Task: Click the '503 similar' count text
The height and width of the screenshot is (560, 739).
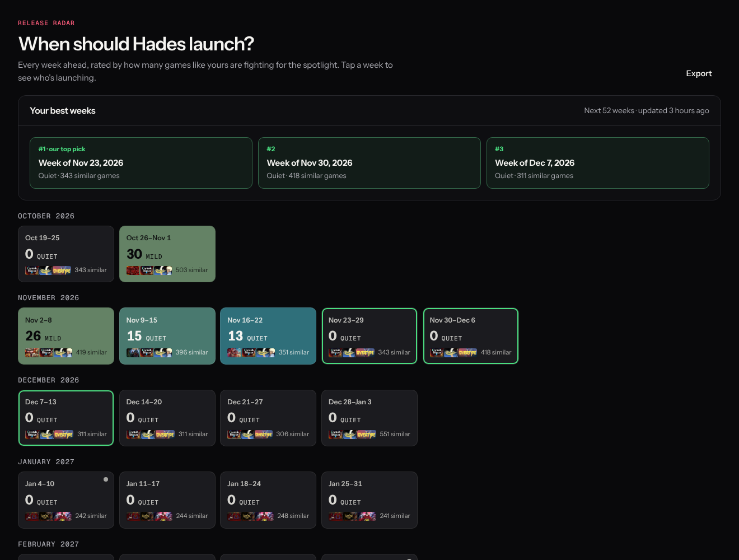Action: point(191,270)
